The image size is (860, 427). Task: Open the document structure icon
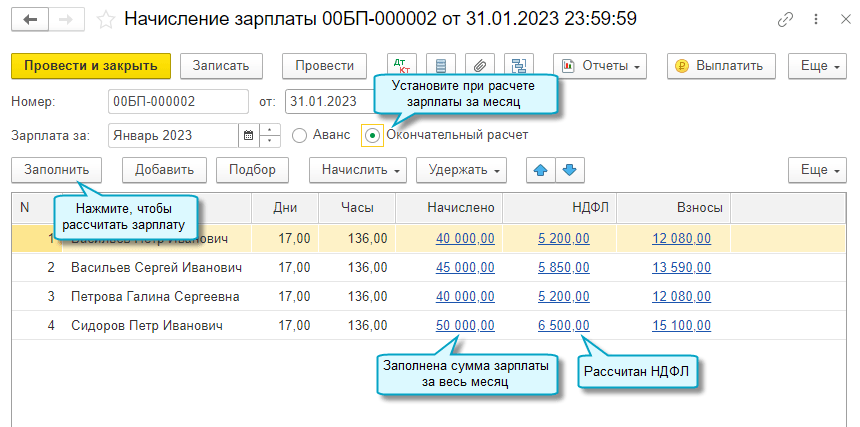pos(519,66)
